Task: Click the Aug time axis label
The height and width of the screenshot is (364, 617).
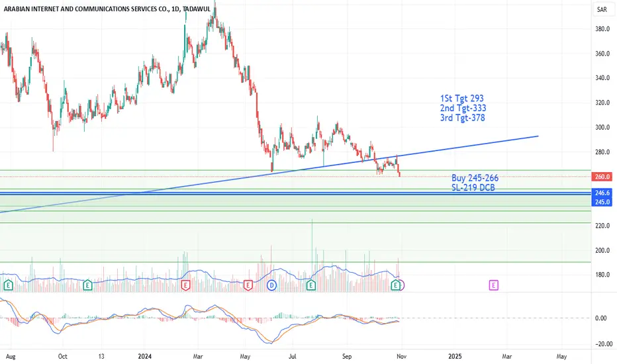Action: [11, 357]
